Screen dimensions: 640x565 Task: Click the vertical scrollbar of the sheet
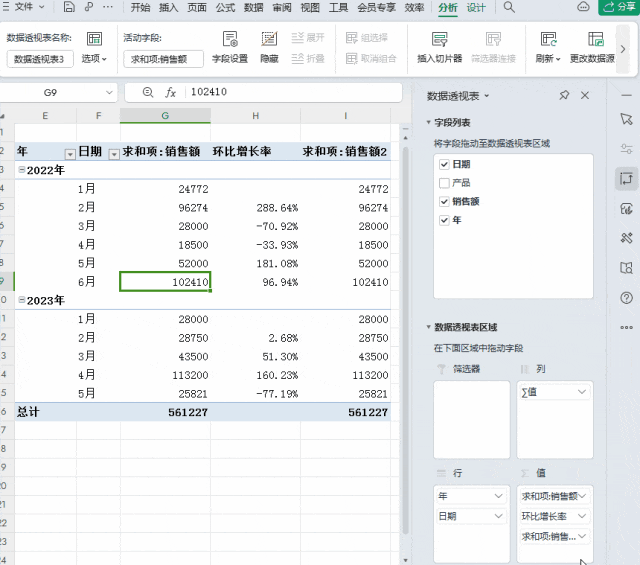point(405,341)
